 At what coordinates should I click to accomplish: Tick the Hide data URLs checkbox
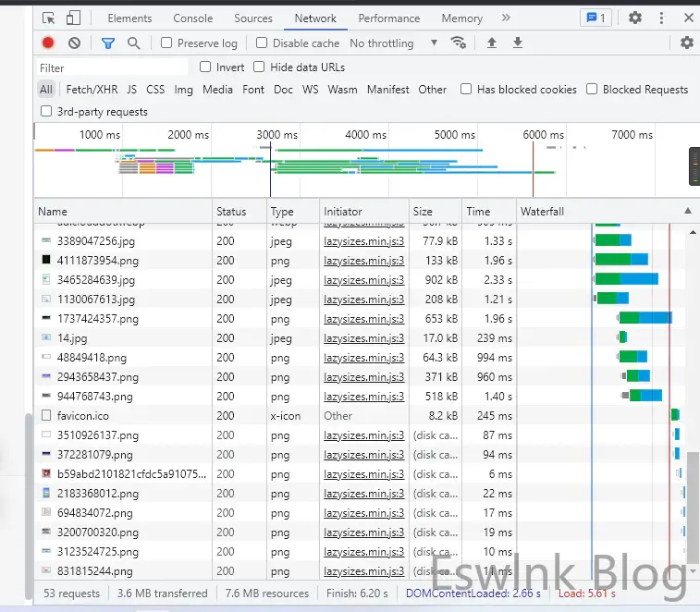click(259, 67)
